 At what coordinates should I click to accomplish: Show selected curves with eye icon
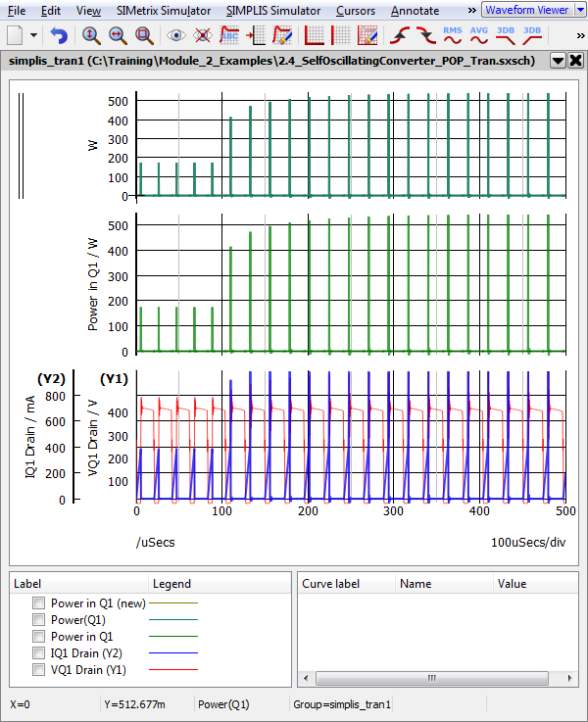click(x=177, y=35)
